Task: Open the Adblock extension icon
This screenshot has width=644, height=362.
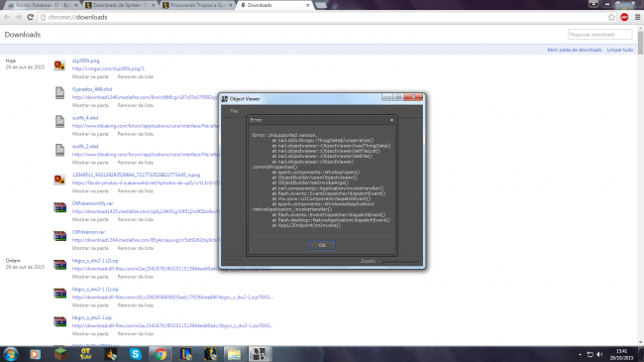Action: click(x=624, y=17)
